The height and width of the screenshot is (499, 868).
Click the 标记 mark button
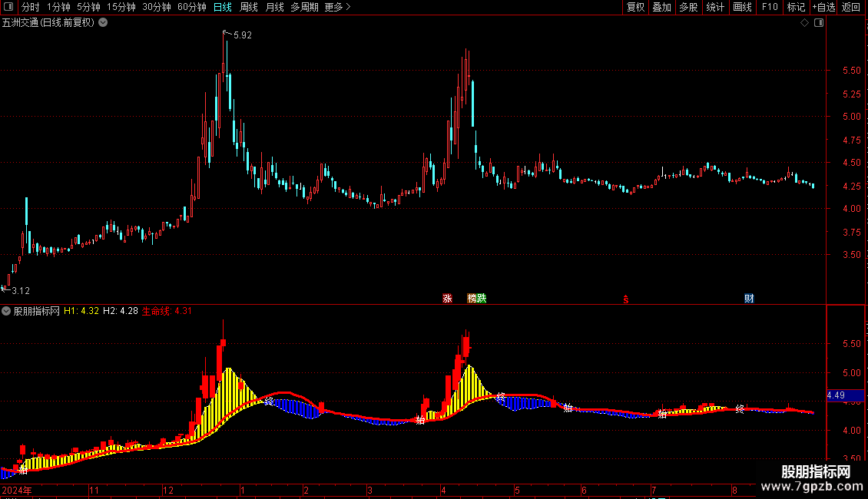point(796,7)
